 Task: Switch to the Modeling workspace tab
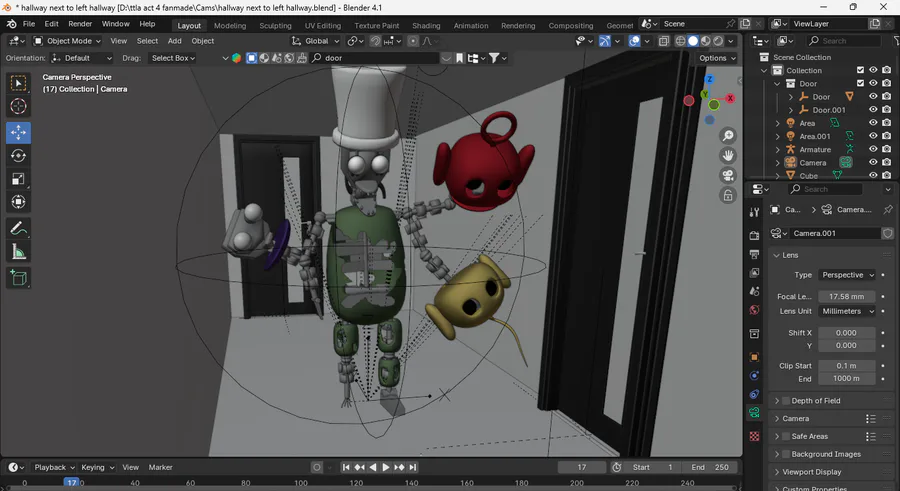(x=230, y=25)
